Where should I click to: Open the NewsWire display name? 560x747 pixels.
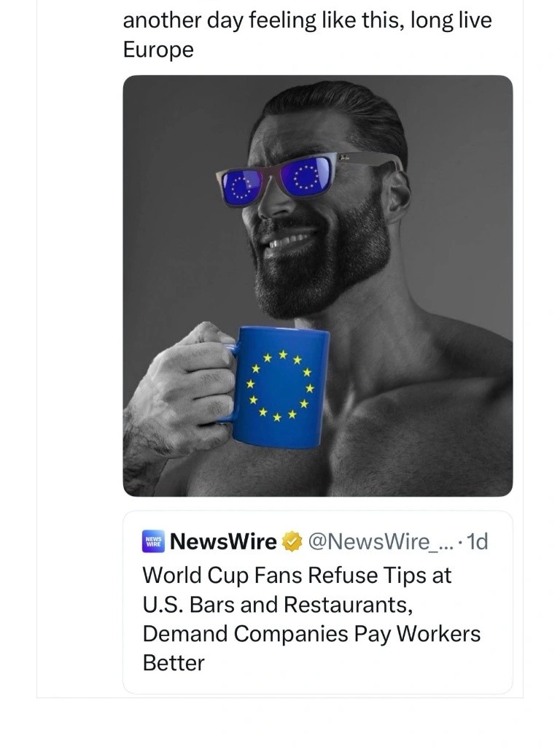pyautogui.click(x=223, y=542)
